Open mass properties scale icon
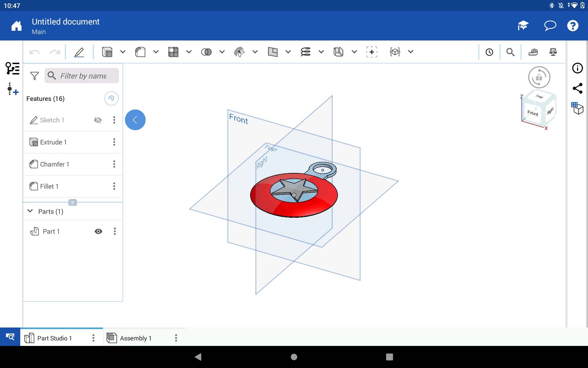This screenshot has height=368, width=588. point(553,52)
